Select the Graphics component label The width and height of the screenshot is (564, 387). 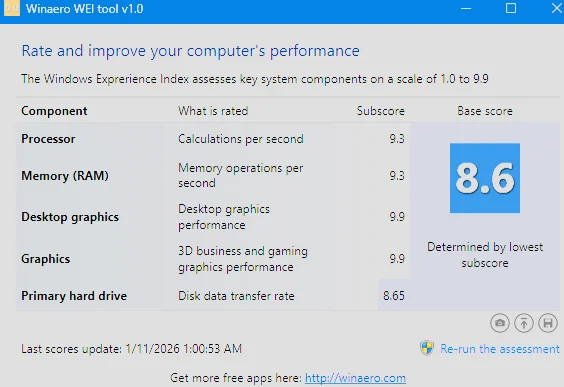[46, 259]
